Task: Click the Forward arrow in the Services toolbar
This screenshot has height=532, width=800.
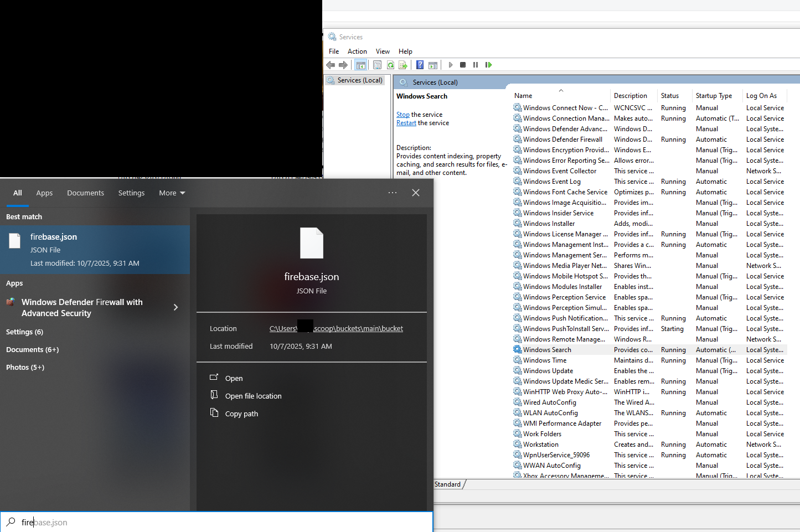Action: [x=343, y=65]
